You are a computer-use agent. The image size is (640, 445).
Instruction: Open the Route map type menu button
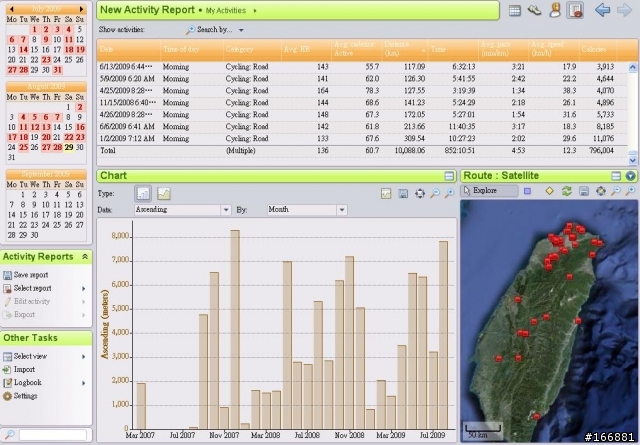(x=631, y=176)
